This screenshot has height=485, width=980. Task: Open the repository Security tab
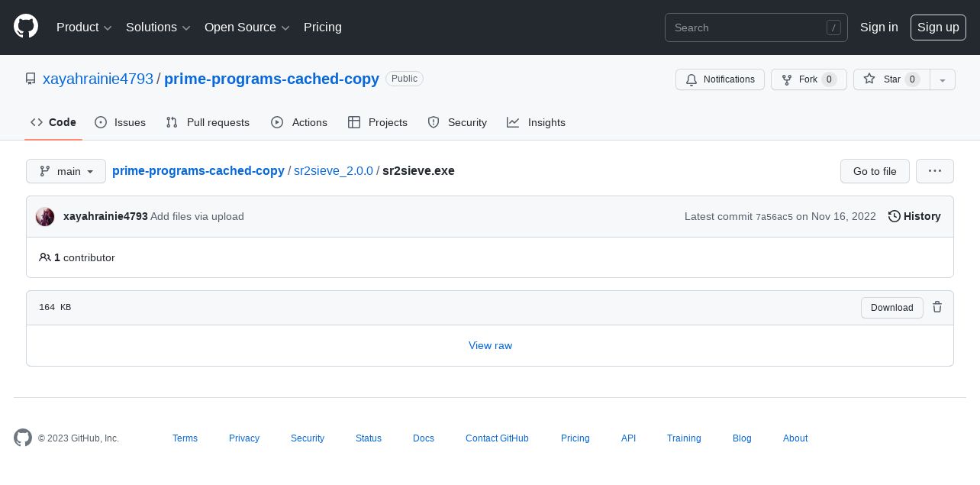[457, 122]
